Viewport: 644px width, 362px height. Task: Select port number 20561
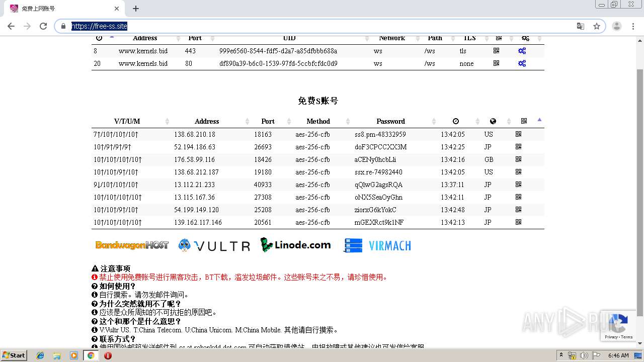(263, 222)
